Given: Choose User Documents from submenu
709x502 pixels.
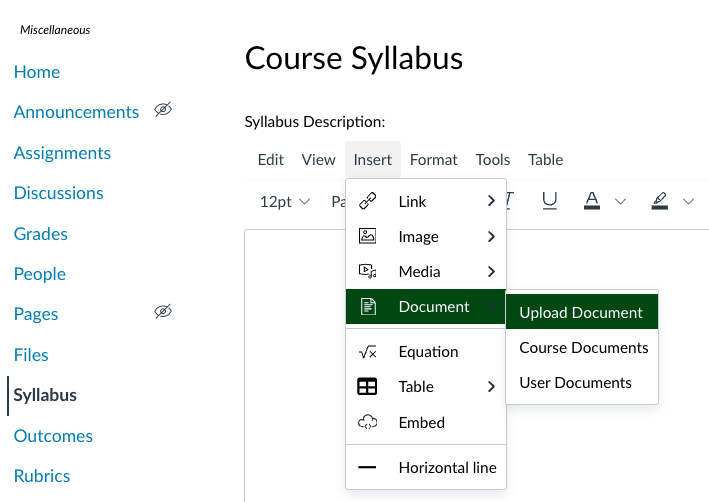Looking at the screenshot, I should pos(581,383).
